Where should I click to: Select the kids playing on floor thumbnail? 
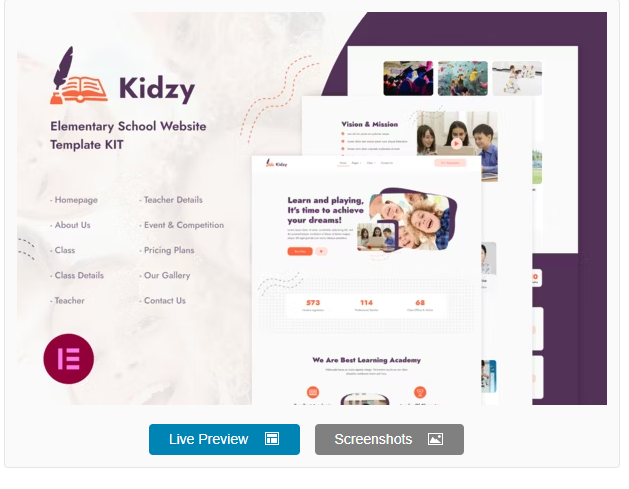[517, 78]
